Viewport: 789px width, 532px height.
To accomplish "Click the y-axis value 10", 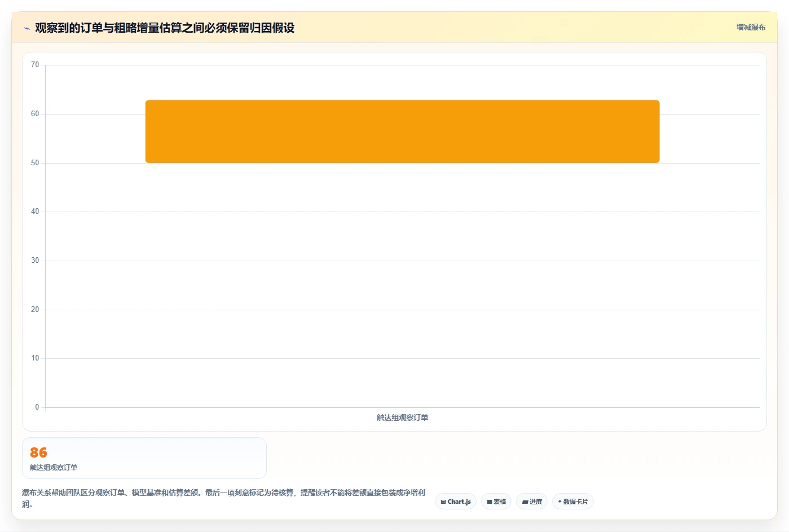I will 35,358.
